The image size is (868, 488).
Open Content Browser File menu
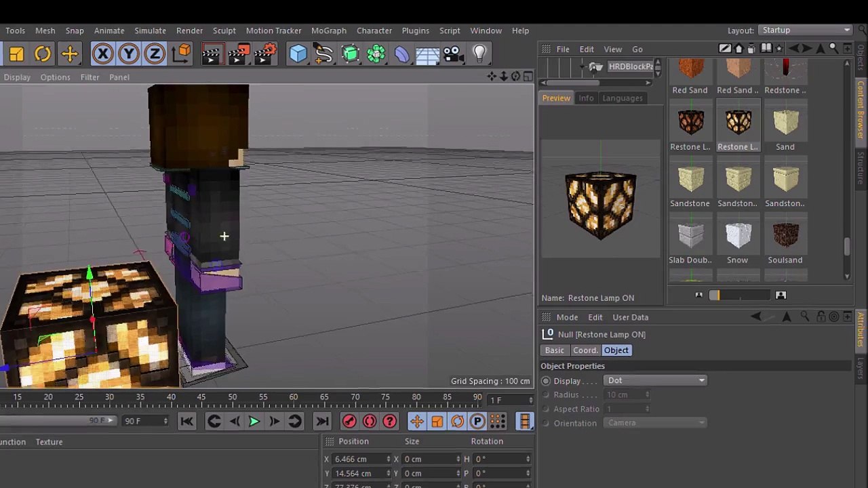(x=563, y=49)
